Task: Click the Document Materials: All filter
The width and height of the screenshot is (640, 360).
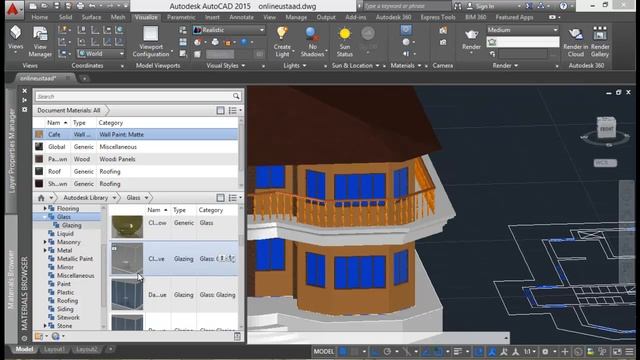Action: tap(69, 110)
